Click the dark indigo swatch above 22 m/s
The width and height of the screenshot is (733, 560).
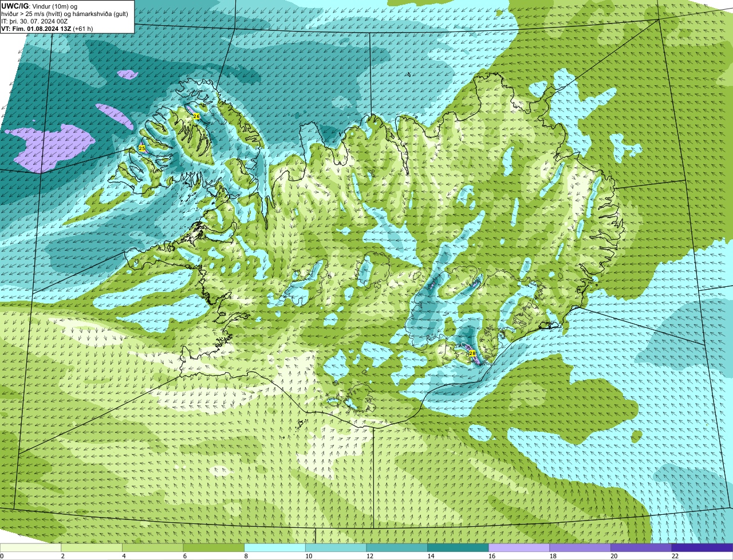tap(702, 547)
